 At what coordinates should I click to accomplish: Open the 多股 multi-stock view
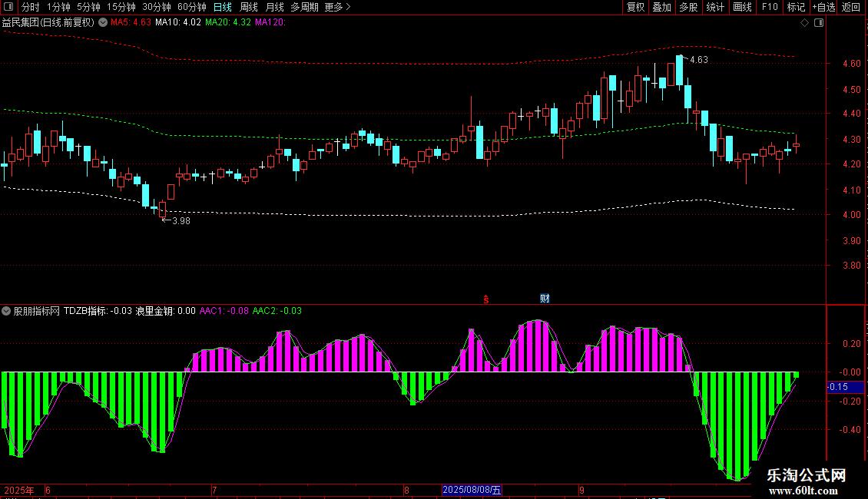(x=689, y=7)
